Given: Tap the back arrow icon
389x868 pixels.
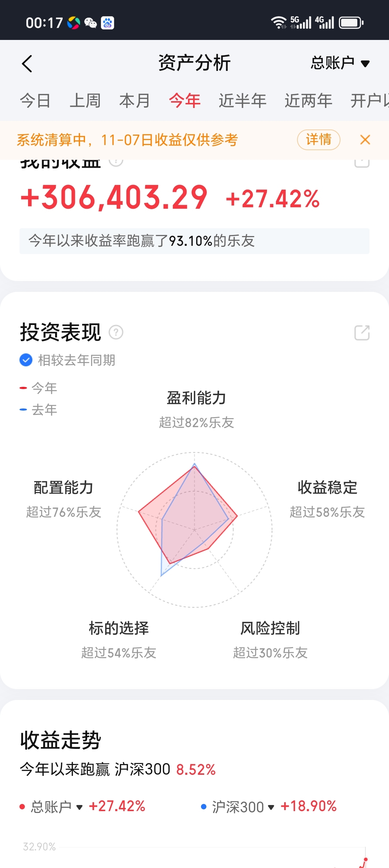Looking at the screenshot, I should (x=27, y=64).
